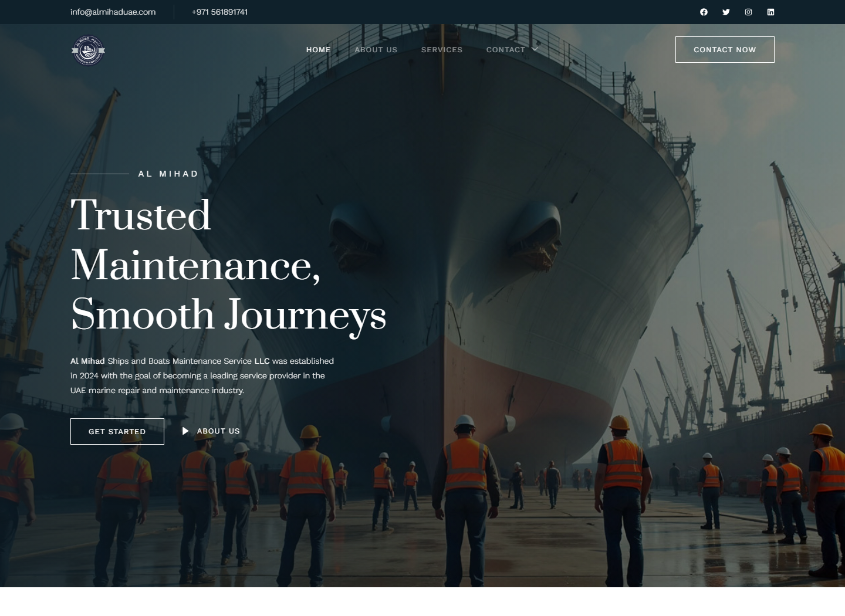Open the Twitter social icon
This screenshot has height=616, width=845.
[726, 12]
